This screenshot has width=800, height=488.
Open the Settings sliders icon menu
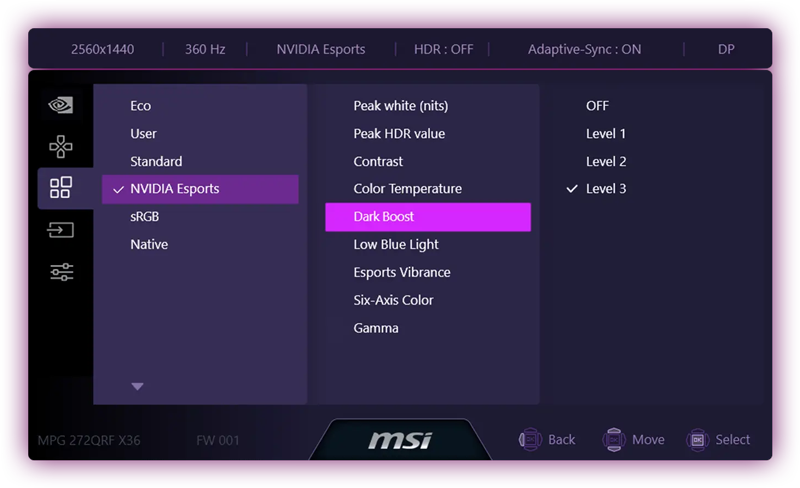coord(62,272)
